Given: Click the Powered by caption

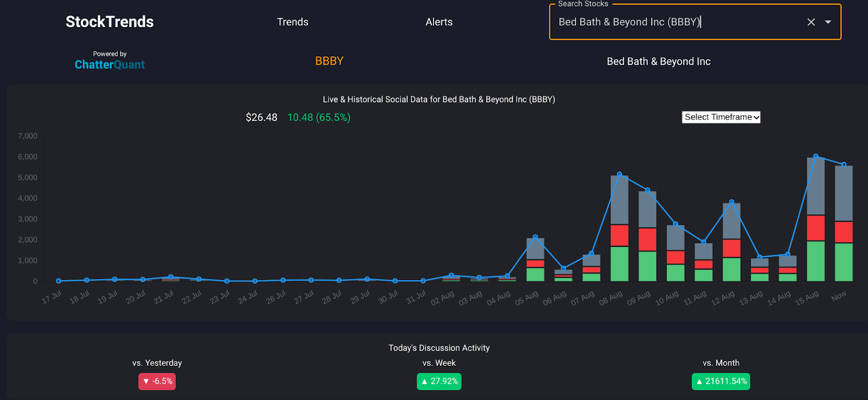Looking at the screenshot, I should tap(110, 54).
